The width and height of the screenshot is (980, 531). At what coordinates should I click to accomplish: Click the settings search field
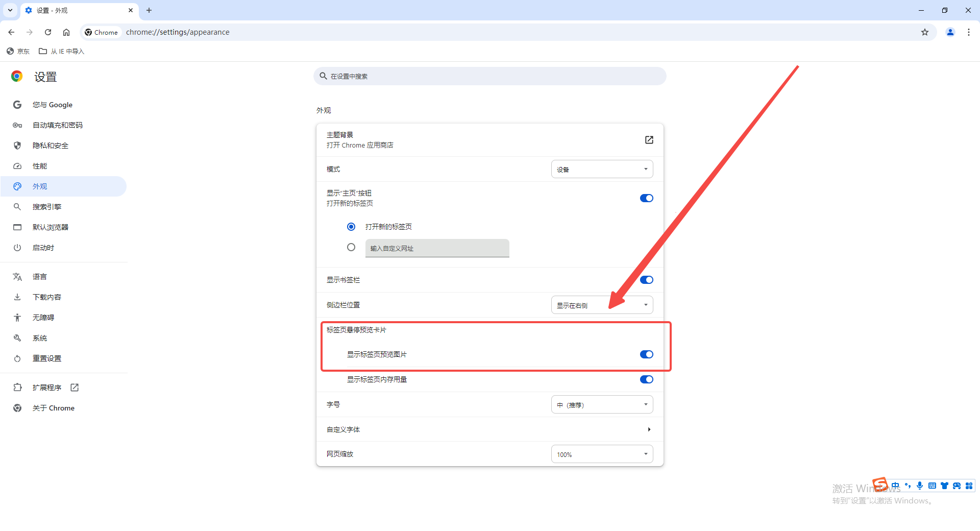click(490, 76)
